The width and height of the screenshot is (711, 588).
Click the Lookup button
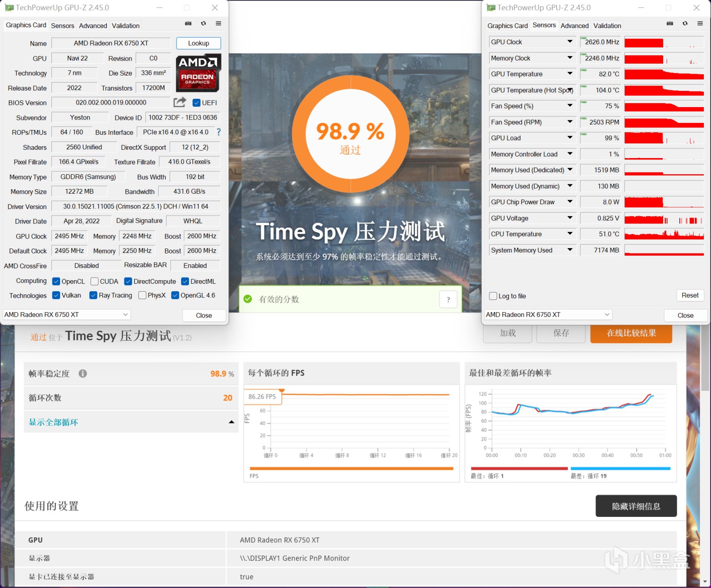point(199,43)
